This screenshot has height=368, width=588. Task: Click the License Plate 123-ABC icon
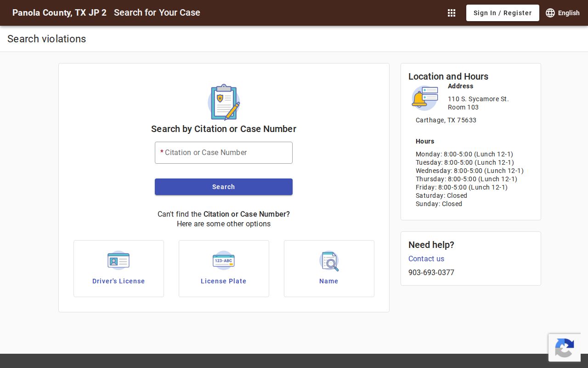(x=224, y=260)
